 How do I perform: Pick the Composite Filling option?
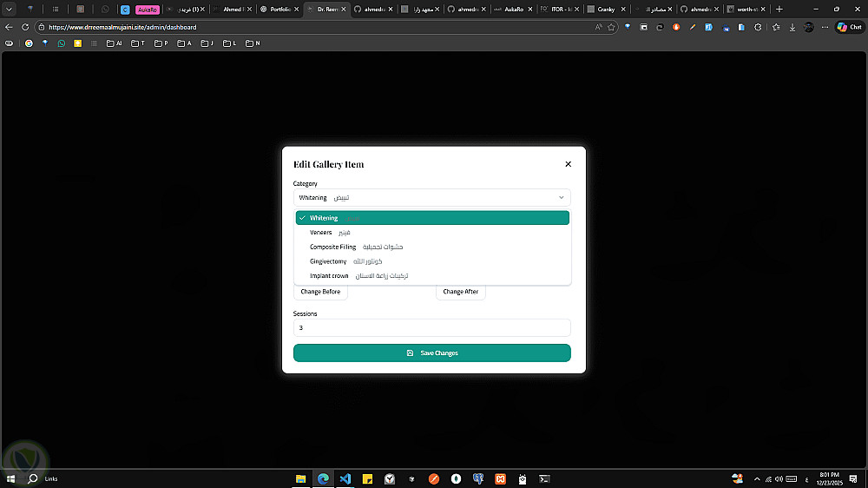tap(432, 247)
